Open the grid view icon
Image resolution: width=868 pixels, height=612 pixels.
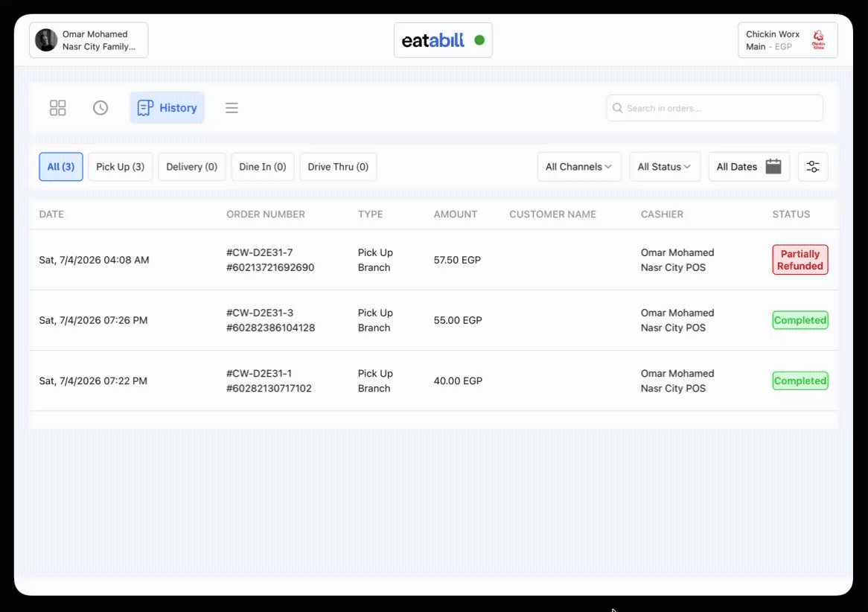tap(57, 107)
